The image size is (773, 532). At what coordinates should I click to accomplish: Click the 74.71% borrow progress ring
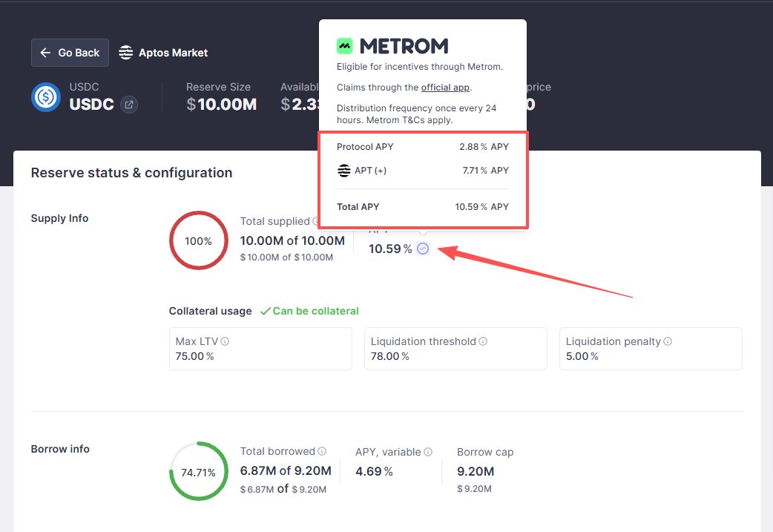(198, 472)
